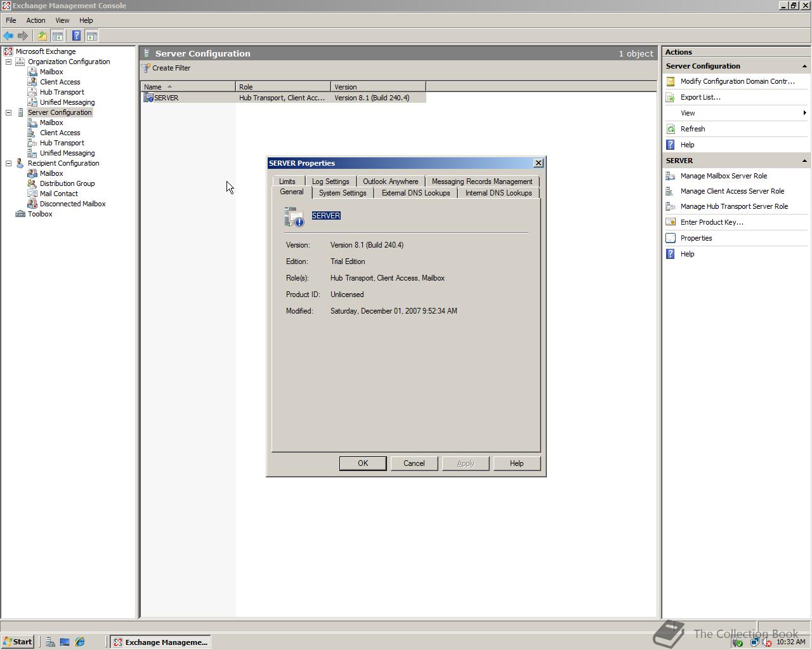Click the Refresh action icon

click(x=671, y=129)
